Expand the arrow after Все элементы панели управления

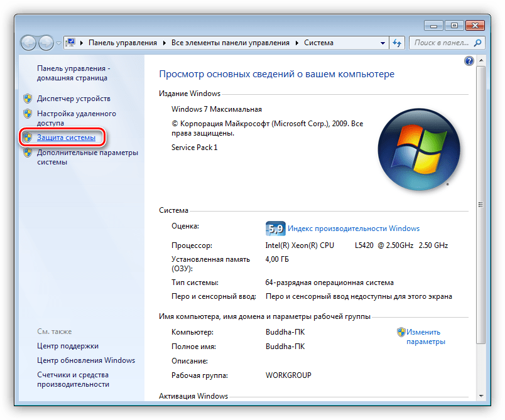point(296,43)
